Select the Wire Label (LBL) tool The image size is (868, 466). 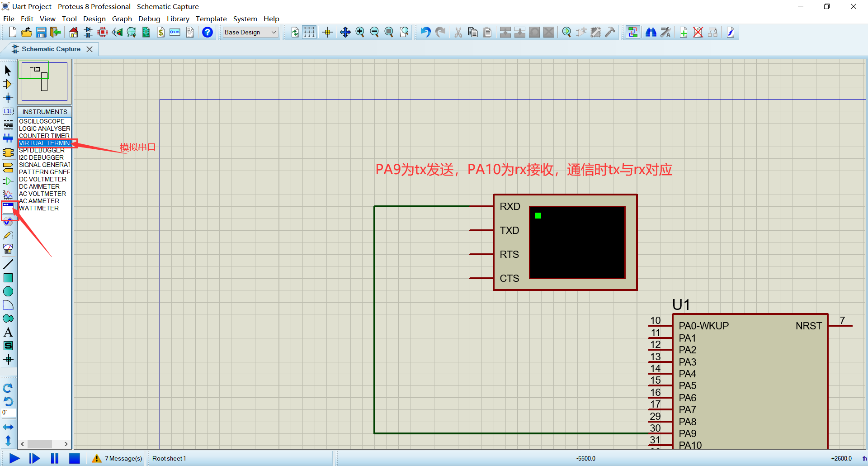[x=8, y=111]
